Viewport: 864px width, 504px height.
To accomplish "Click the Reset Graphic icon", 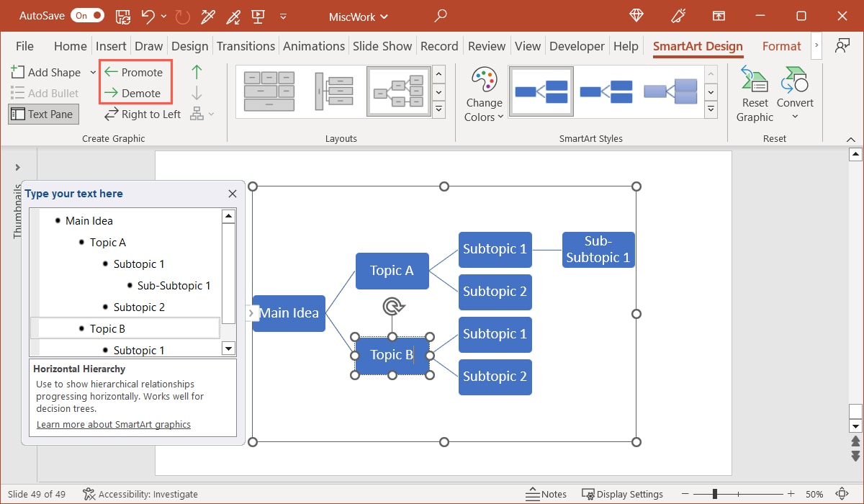I will pyautogui.click(x=755, y=81).
